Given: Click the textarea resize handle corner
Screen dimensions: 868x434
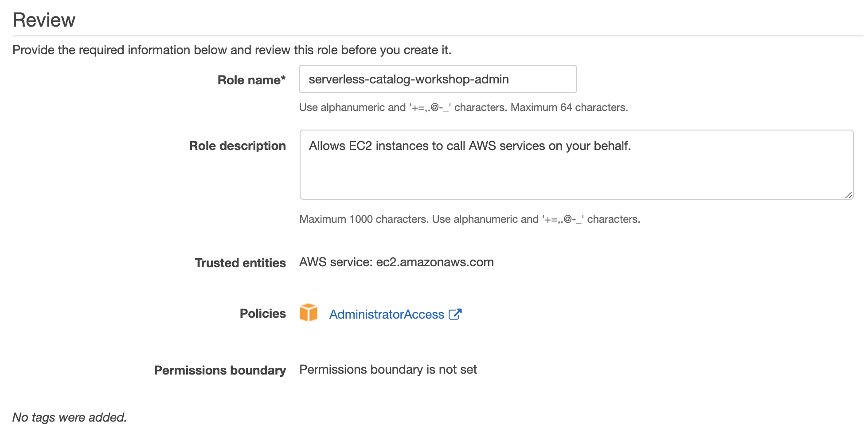Looking at the screenshot, I should click(x=848, y=195).
